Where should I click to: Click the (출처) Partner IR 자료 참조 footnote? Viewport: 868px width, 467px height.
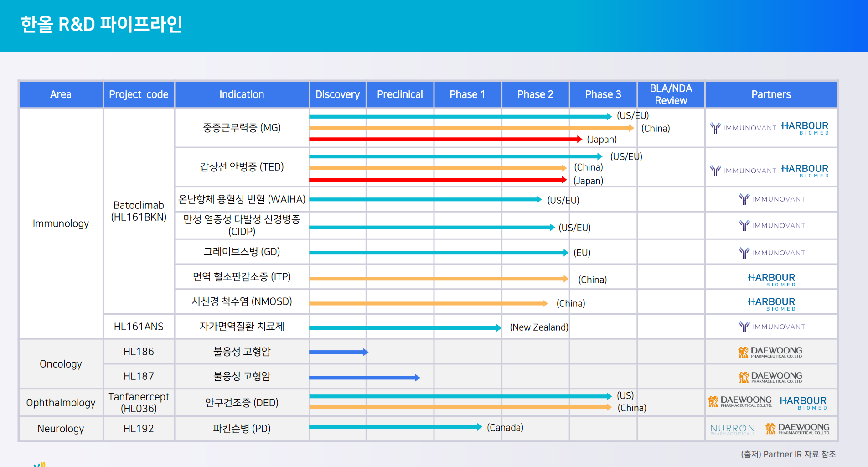coord(788,454)
